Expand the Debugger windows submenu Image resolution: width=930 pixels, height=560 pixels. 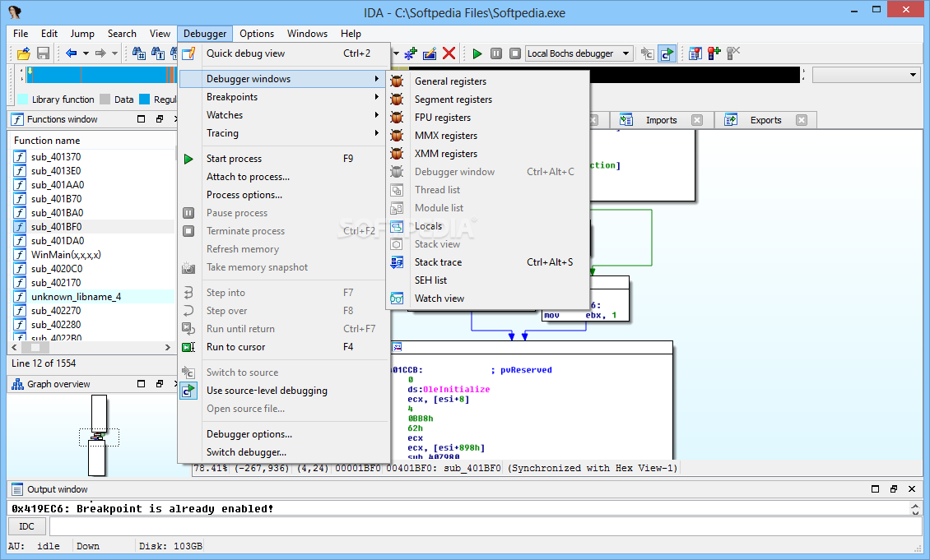click(x=283, y=79)
